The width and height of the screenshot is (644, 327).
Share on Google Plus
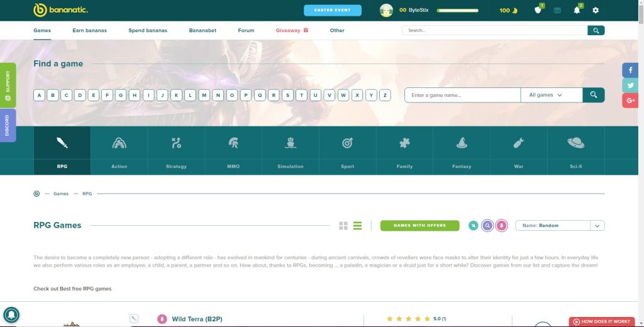click(x=630, y=101)
